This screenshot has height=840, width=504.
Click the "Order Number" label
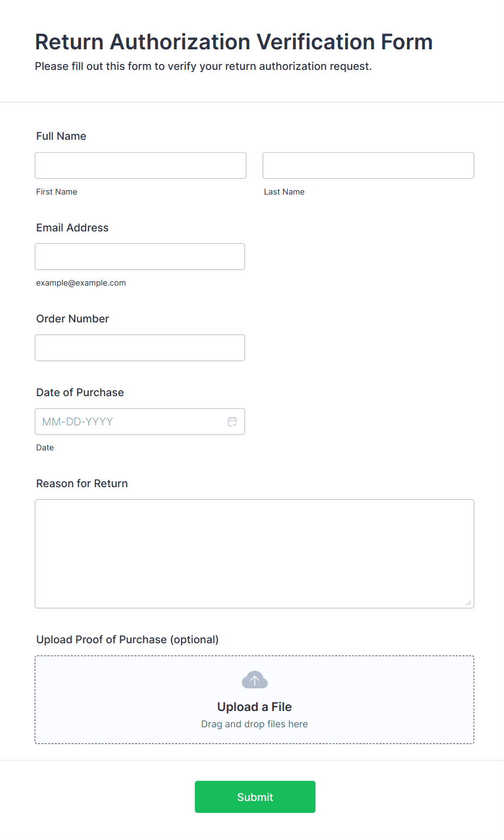[73, 319]
